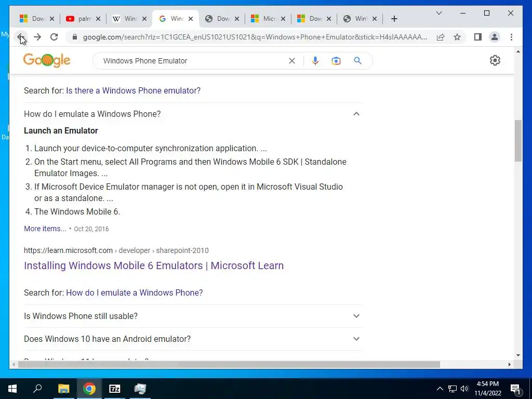This screenshot has width=532, height=399.
Task: Click the scroll-right arrow at the bottom
Action: click(509, 364)
